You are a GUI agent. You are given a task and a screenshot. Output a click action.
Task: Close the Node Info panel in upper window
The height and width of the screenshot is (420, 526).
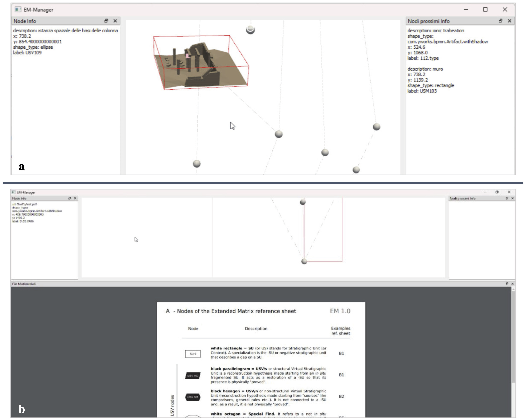point(115,21)
